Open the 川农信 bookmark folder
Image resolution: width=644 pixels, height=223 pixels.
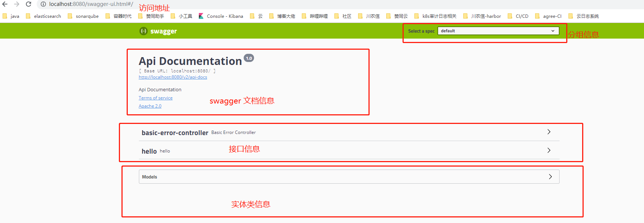point(369,16)
